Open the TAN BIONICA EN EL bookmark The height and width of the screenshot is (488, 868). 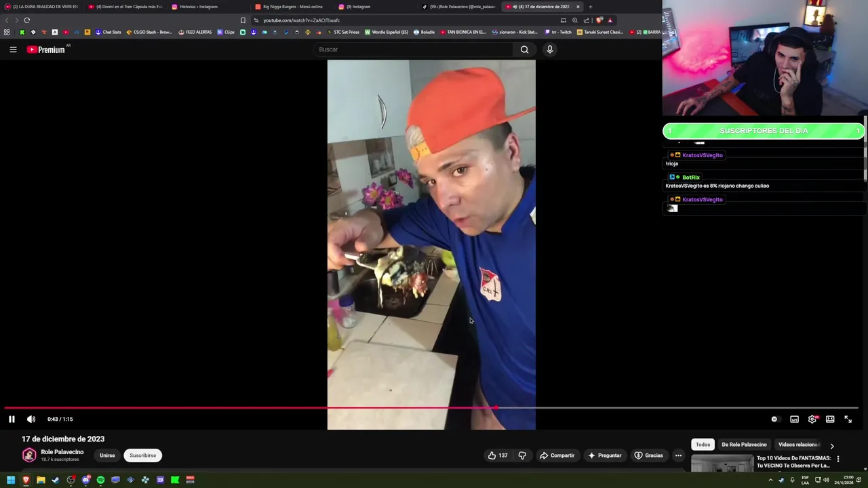point(464,32)
